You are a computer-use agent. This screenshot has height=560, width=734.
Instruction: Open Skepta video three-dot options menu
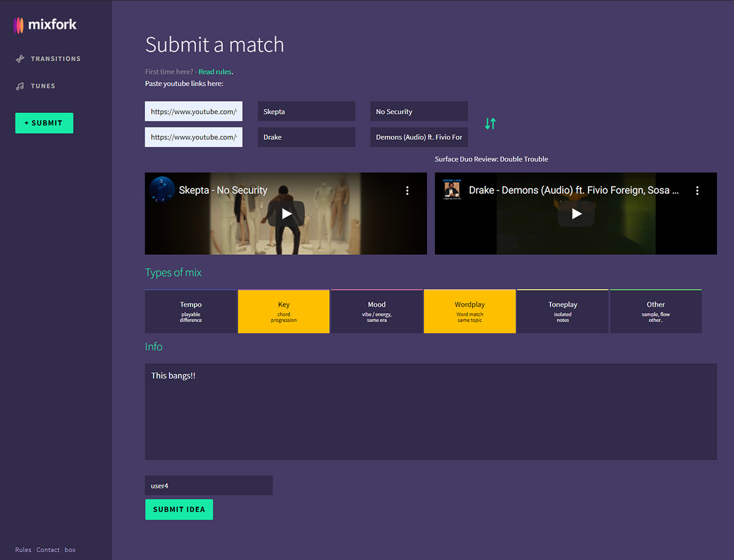pos(407,191)
